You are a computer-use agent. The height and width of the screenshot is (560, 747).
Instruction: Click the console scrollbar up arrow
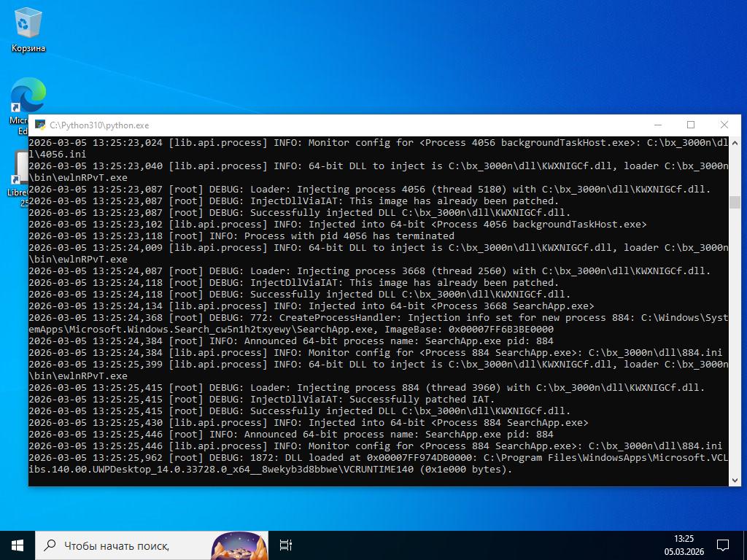pyautogui.click(x=735, y=143)
